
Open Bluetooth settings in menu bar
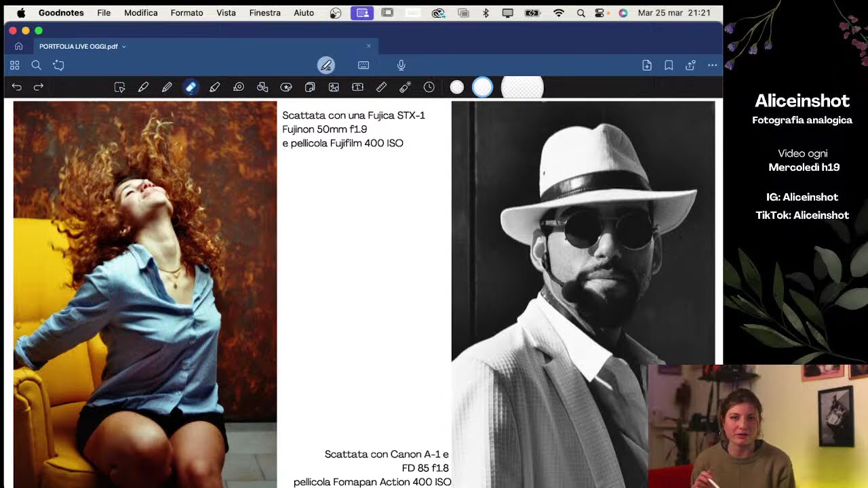(x=486, y=13)
